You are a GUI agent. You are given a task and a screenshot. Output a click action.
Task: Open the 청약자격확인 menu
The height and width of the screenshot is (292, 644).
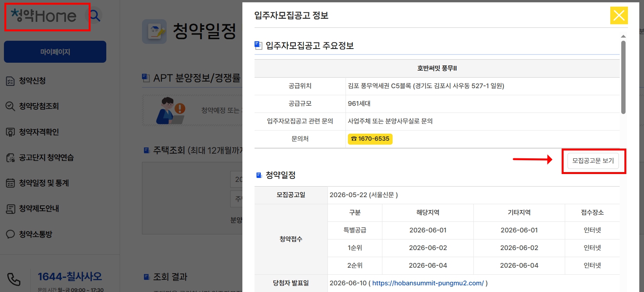tap(39, 132)
